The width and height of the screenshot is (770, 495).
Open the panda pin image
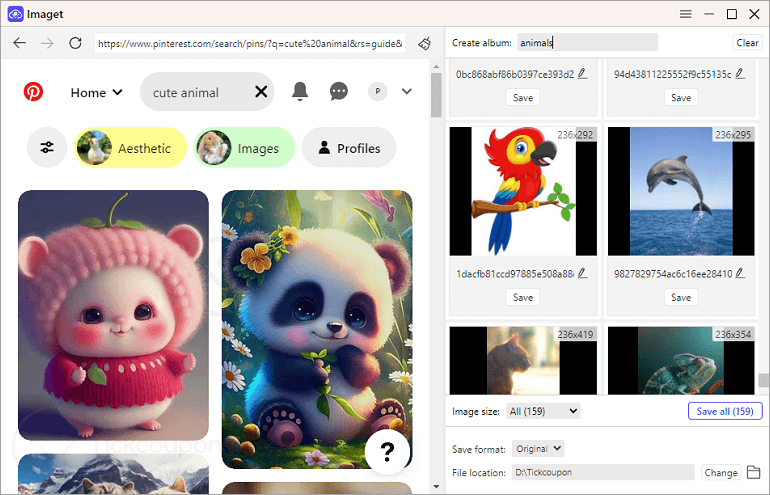pyautogui.click(x=317, y=329)
